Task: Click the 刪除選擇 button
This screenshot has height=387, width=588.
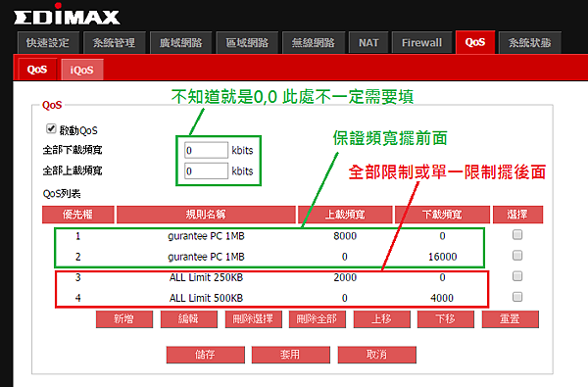Action: tap(253, 319)
